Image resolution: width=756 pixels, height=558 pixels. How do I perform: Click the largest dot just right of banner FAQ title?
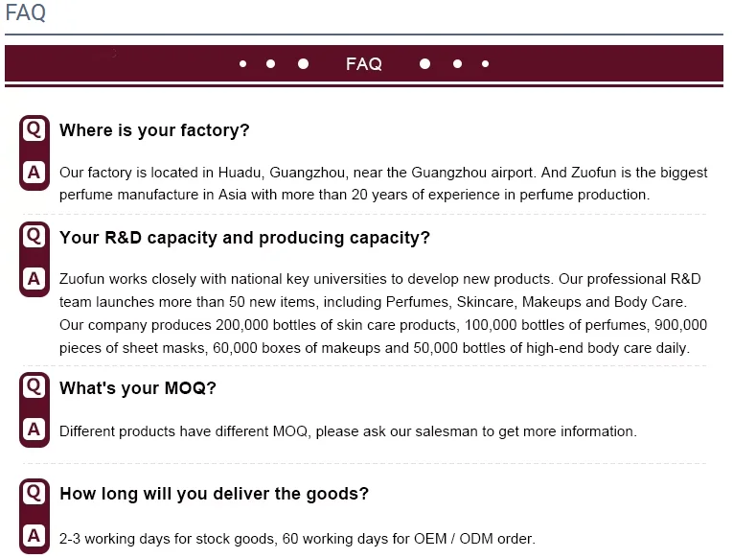coord(424,64)
